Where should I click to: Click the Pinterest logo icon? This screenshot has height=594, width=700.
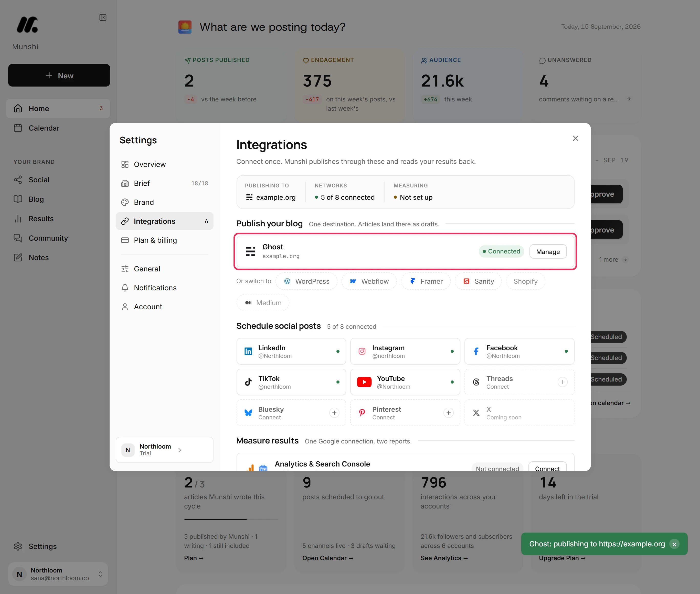click(x=362, y=413)
